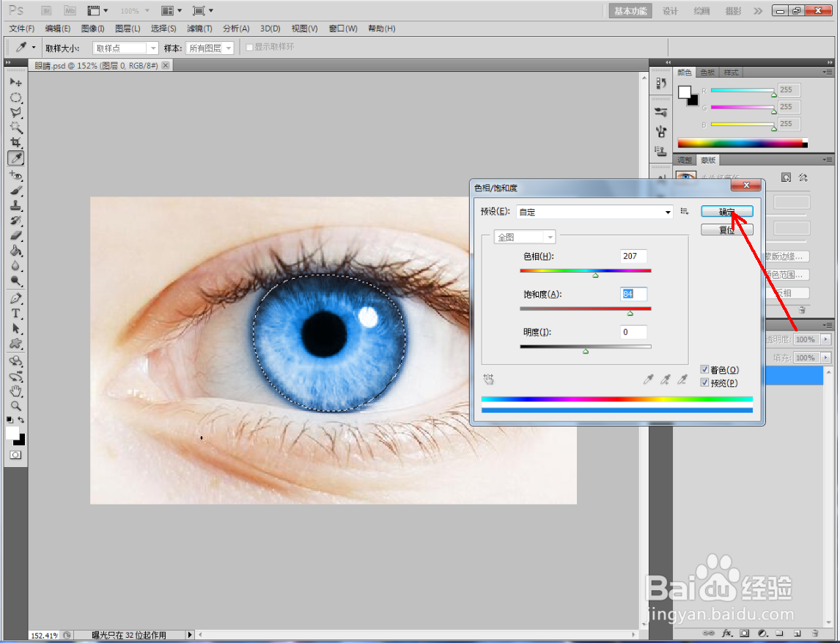Select the Pen tool
Viewport: 840px width, 643px height.
16,298
